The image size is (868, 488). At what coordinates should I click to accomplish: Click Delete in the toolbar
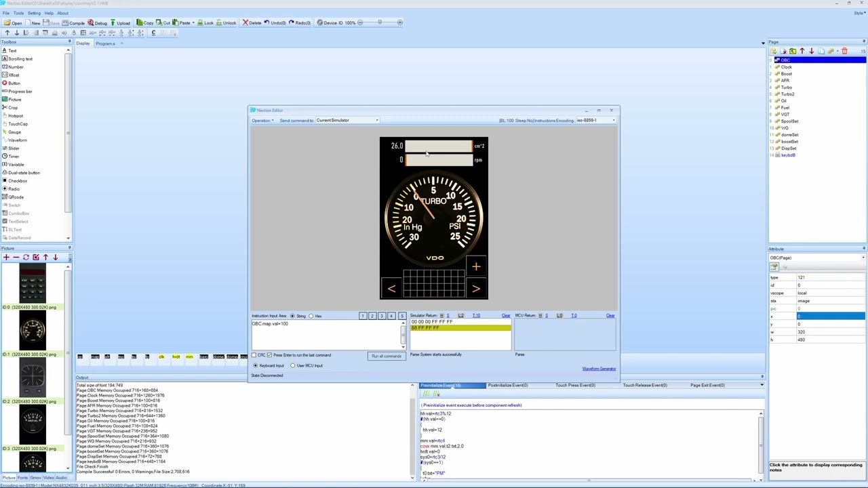pos(252,23)
